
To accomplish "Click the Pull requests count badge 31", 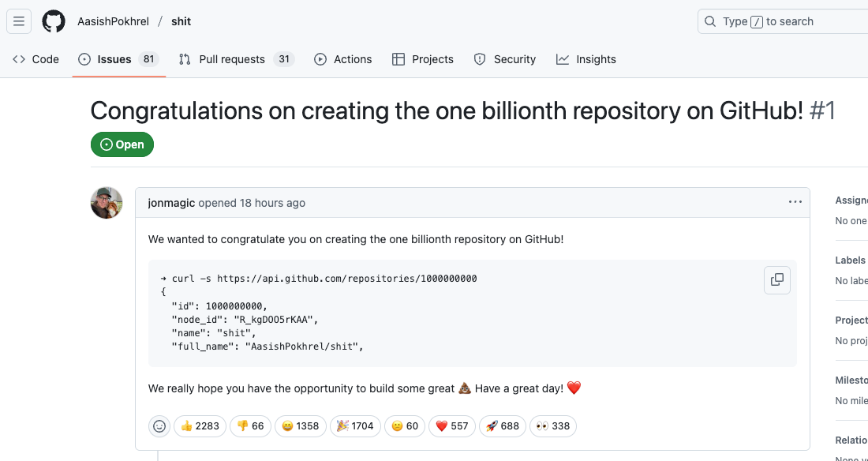I will pyautogui.click(x=284, y=59).
